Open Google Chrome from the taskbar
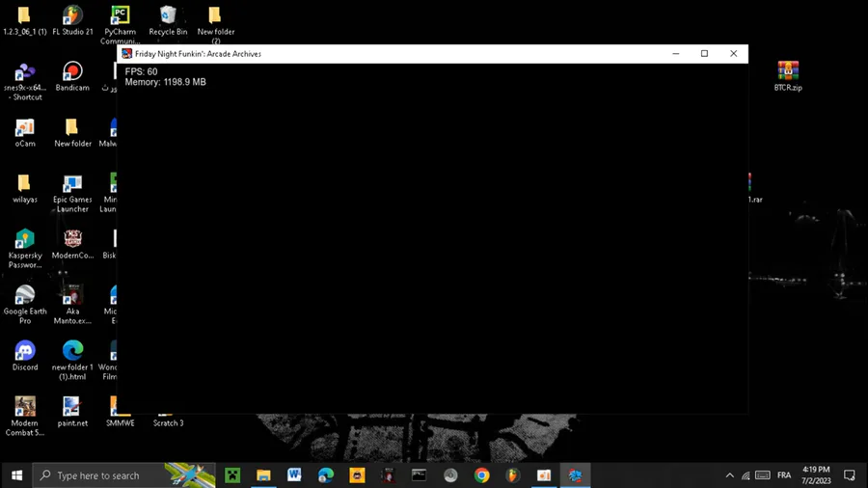The width and height of the screenshot is (868, 488). pyautogui.click(x=481, y=475)
